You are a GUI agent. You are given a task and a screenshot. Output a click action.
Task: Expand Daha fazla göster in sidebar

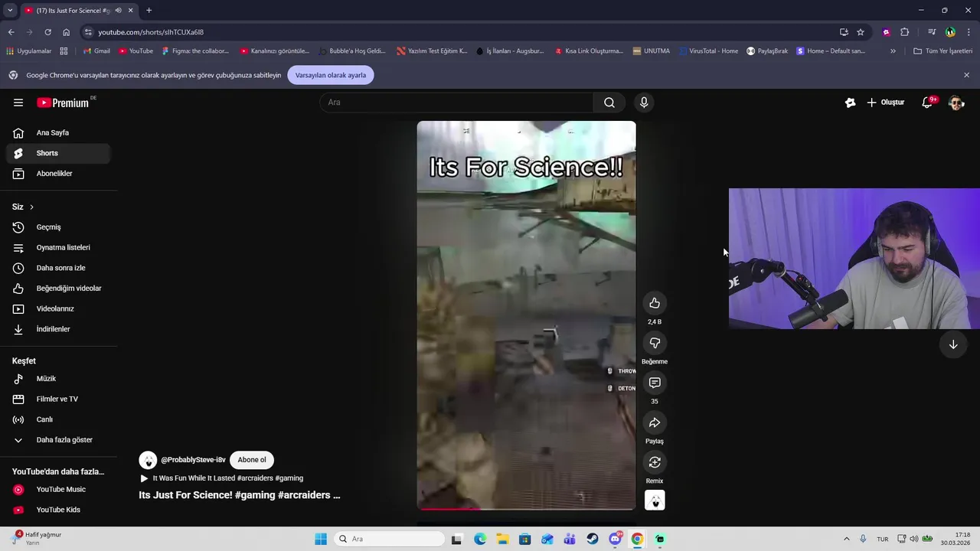click(58, 440)
